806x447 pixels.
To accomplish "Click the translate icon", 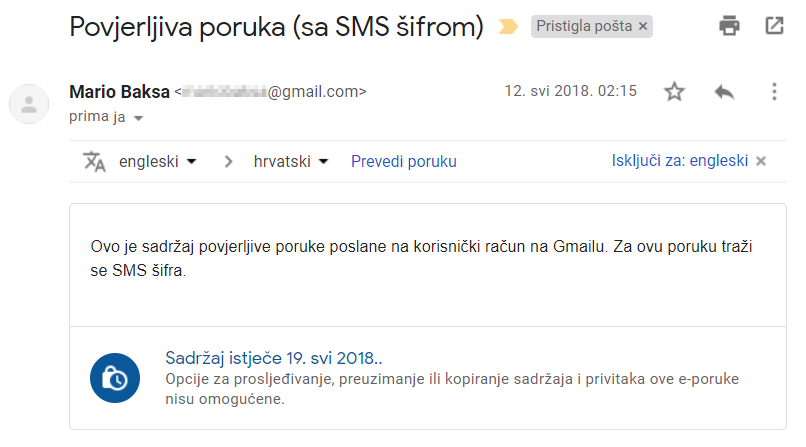I will 94,161.
